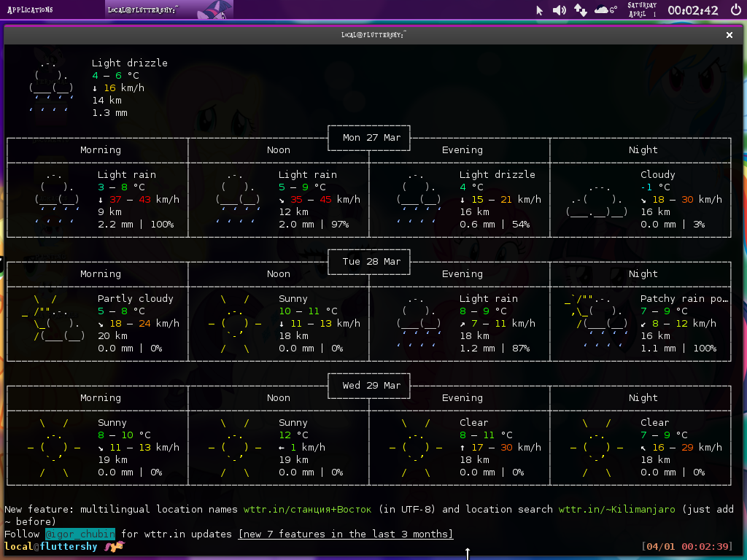
Task: Open the 00:02 panel clock
Action: click(x=693, y=10)
